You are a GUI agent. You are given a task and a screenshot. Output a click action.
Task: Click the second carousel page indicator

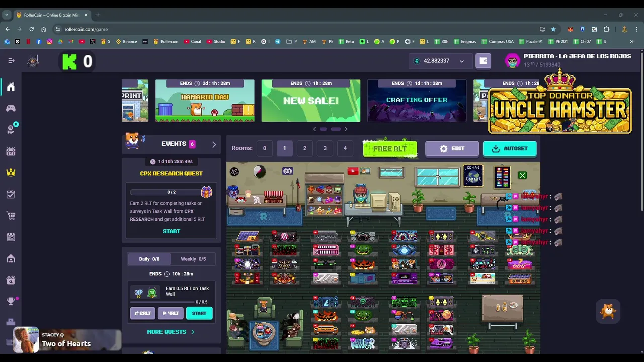pos(336,129)
